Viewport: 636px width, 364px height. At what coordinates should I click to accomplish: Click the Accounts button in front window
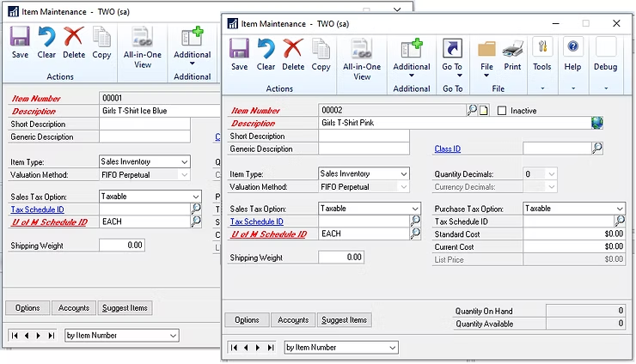tap(293, 320)
